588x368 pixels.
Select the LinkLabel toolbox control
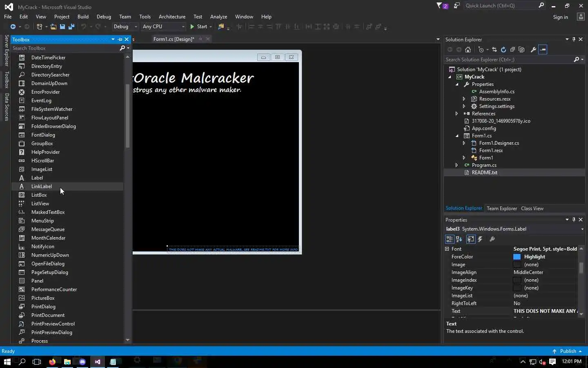67,186
